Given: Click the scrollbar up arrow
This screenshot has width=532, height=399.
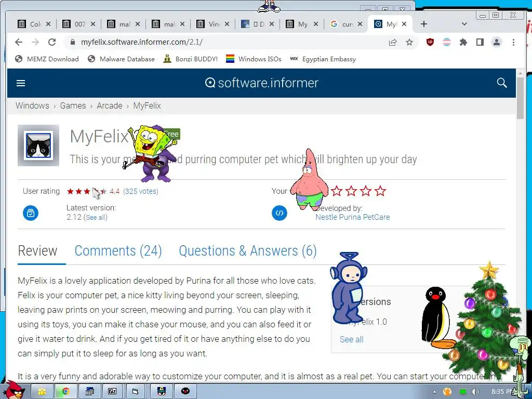Looking at the screenshot, I should (x=520, y=73).
